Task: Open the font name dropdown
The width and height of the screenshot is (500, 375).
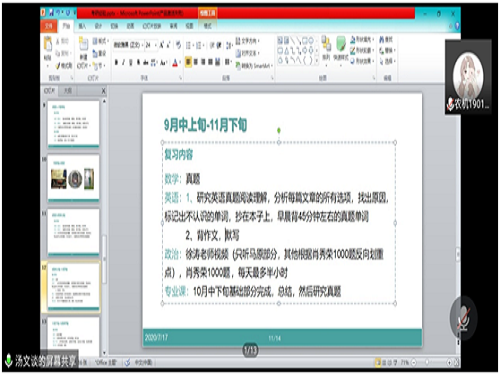Action: (x=128, y=45)
